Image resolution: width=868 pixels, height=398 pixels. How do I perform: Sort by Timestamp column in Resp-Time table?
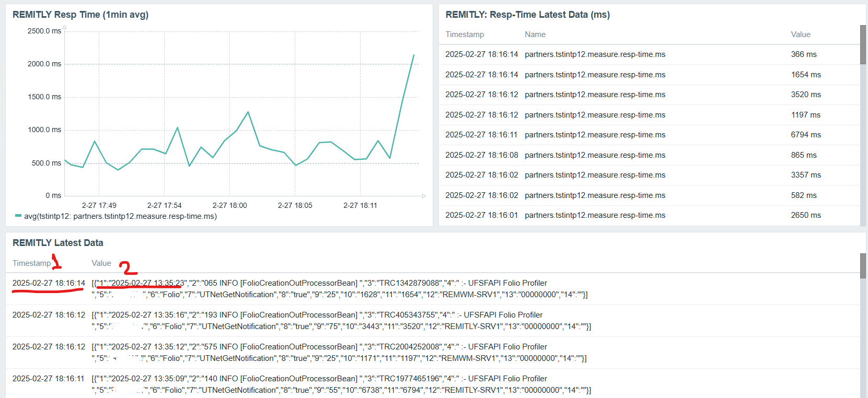click(x=465, y=34)
